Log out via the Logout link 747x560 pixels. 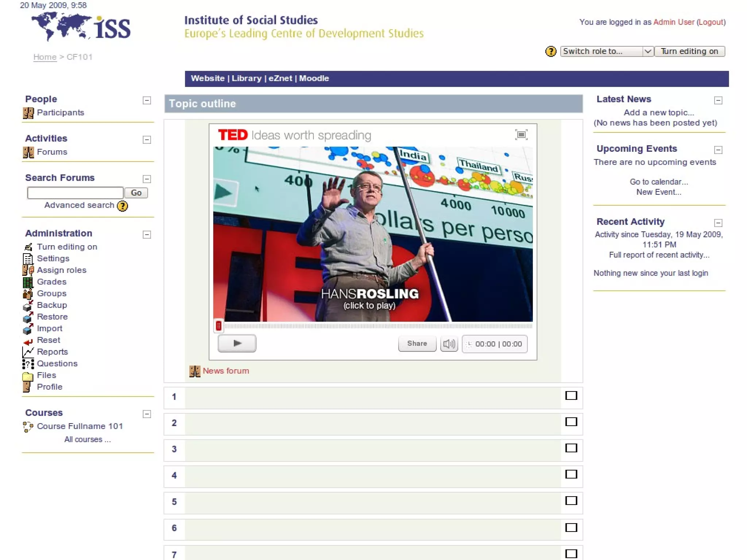coord(711,22)
